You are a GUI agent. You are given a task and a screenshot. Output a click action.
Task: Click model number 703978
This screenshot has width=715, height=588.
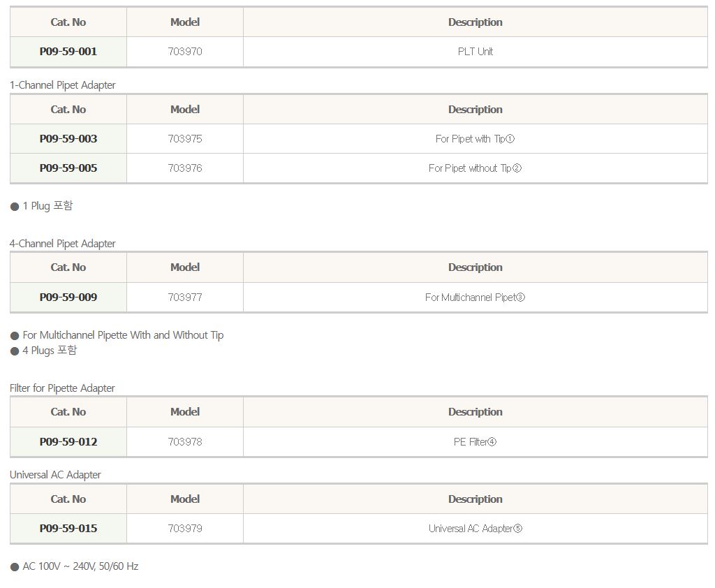tap(185, 442)
